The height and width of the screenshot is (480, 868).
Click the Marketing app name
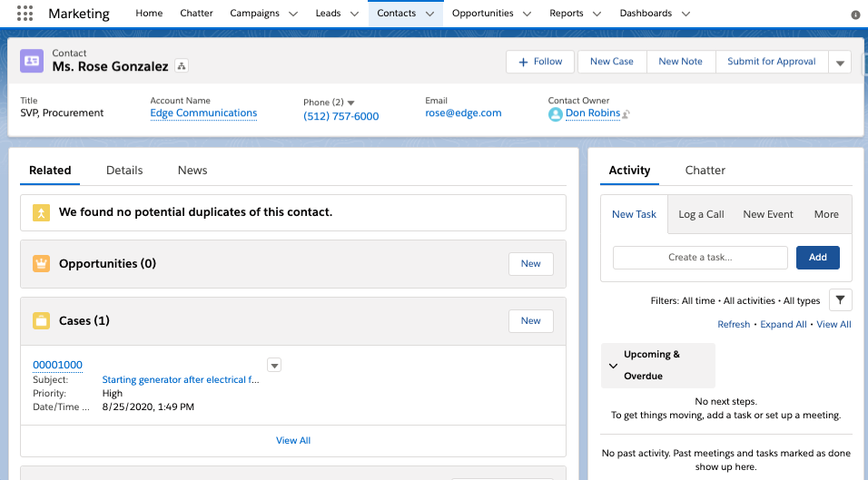coord(79,14)
